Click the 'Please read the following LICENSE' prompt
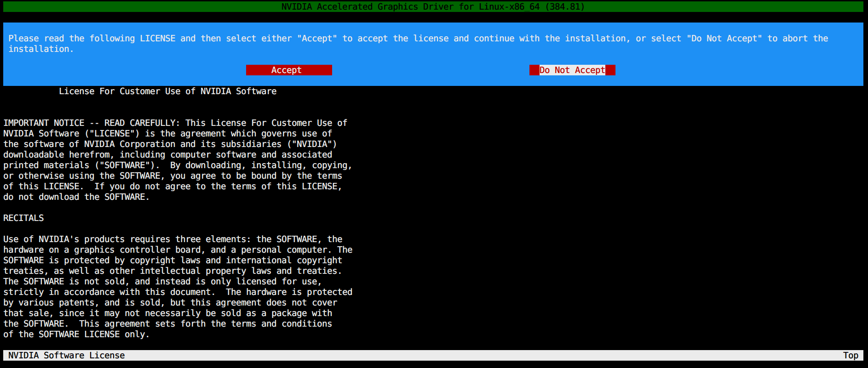Image resolution: width=868 pixels, height=368 pixels. tap(418, 44)
